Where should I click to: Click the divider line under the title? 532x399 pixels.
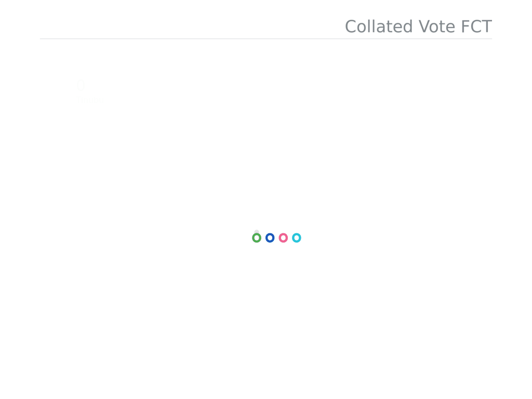tap(266, 39)
